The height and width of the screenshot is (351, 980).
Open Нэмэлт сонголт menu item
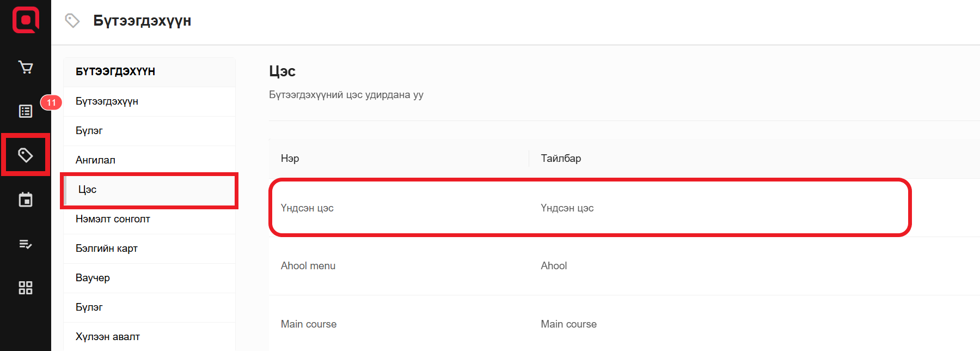coord(113,219)
